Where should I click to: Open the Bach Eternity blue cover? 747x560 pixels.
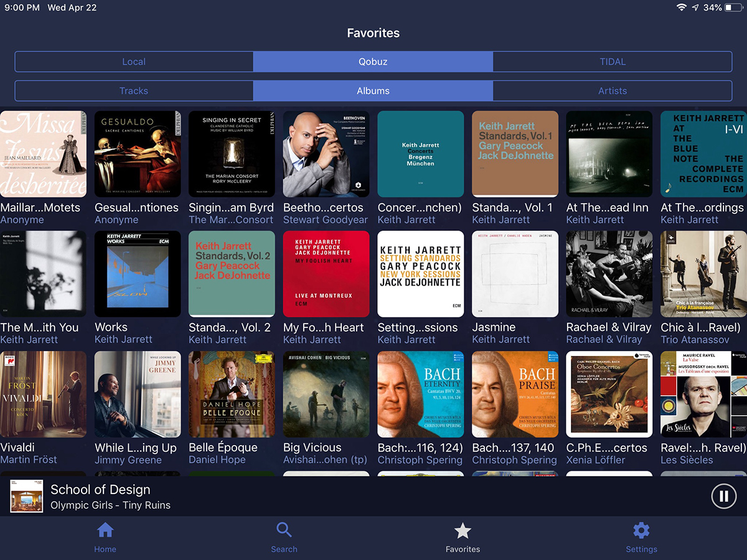tap(421, 394)
